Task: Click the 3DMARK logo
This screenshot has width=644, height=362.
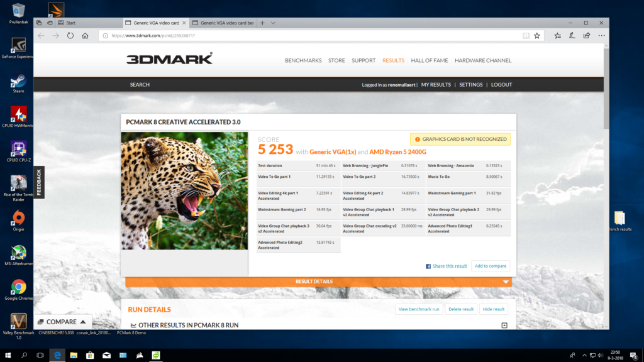Action: 169,58
